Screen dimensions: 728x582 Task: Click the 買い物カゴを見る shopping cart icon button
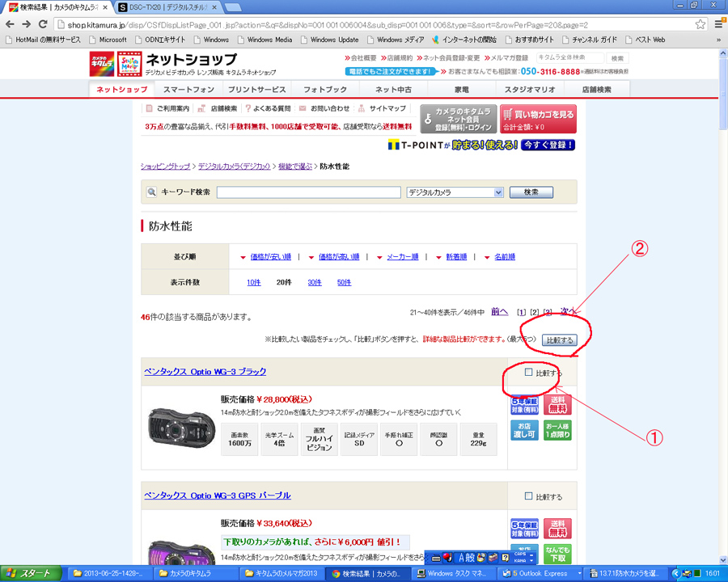point(538,119)
